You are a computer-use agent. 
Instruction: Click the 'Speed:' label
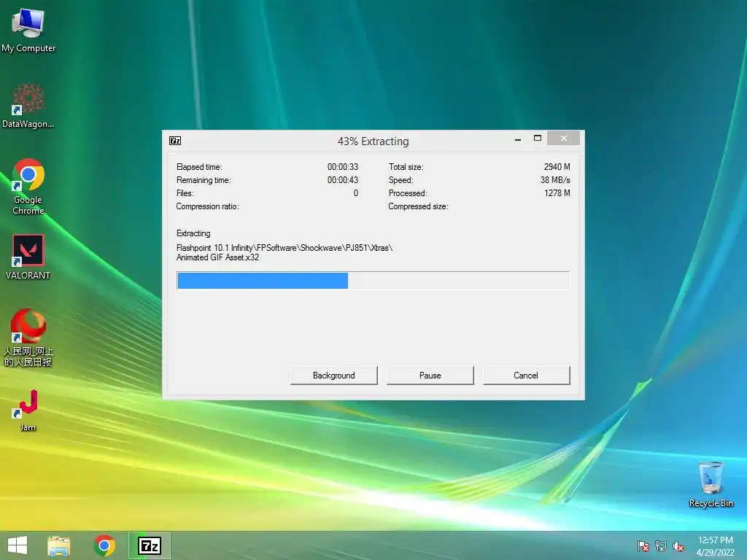[x=400, y=180]
